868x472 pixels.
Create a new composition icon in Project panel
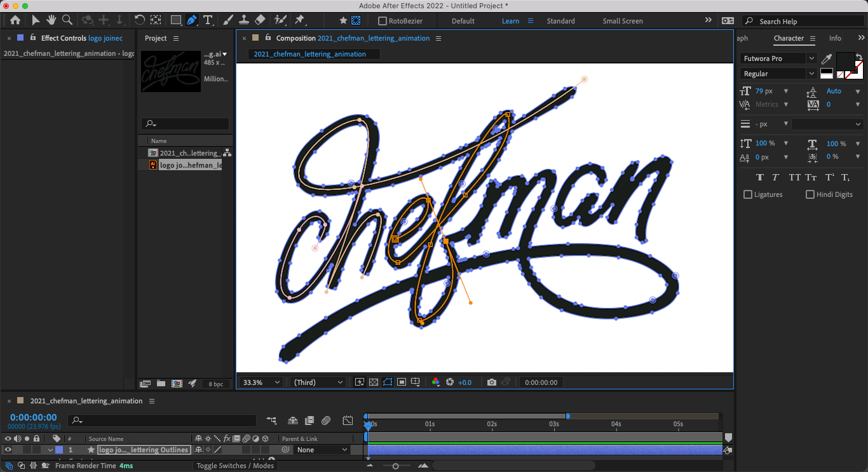point(177,384)
